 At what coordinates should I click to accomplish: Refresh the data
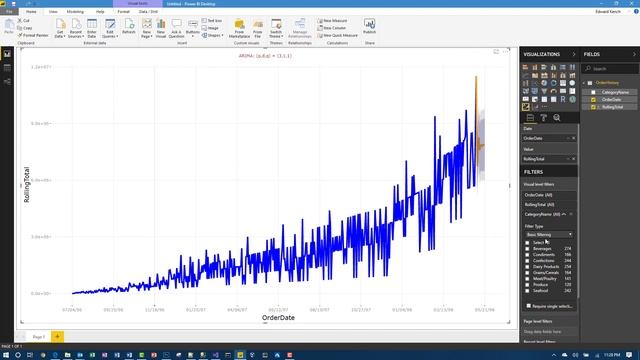pos(129,27)
